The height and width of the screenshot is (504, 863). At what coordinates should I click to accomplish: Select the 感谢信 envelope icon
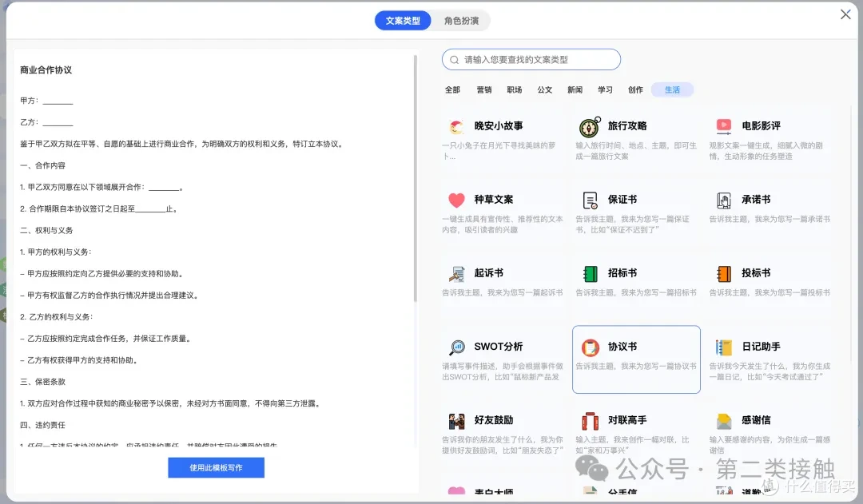(x=724, y=421)
